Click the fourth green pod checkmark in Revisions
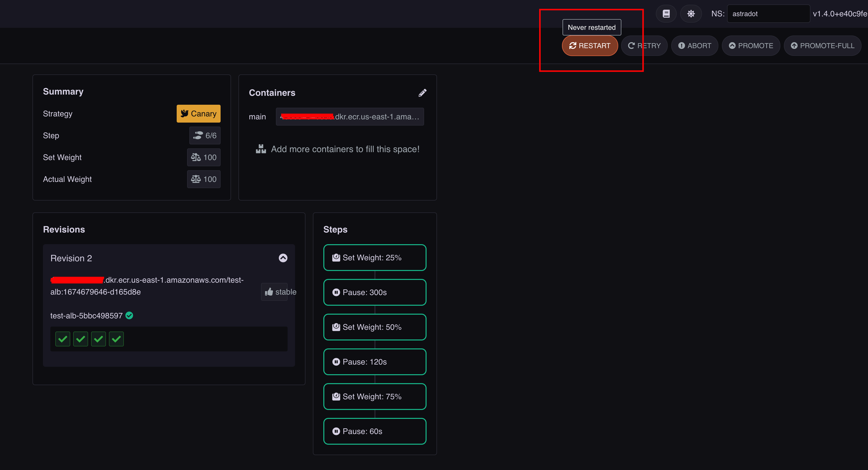 [116, 338]
